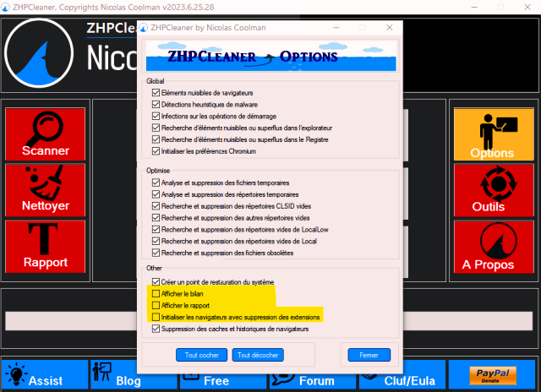The width and height of the screenshot is (541, 392).
Task: Toggle the search in le Registre checkbox
Action: click(x=156, y=139)
